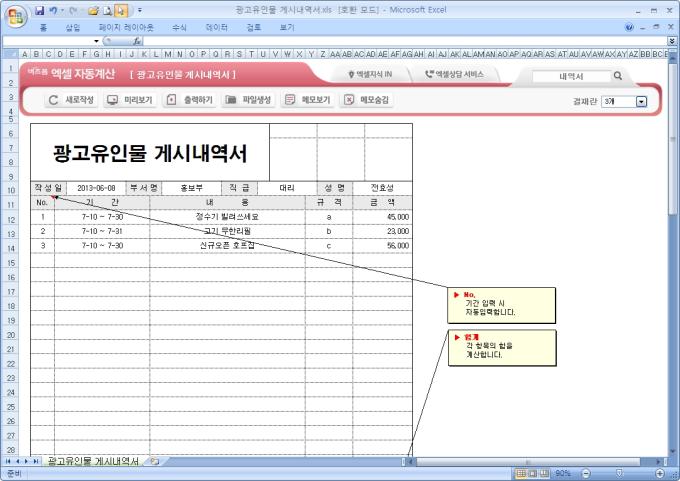The image size is (680, 481).
Task: Select the amount cell 56,000
Action: tap(382, 245)
